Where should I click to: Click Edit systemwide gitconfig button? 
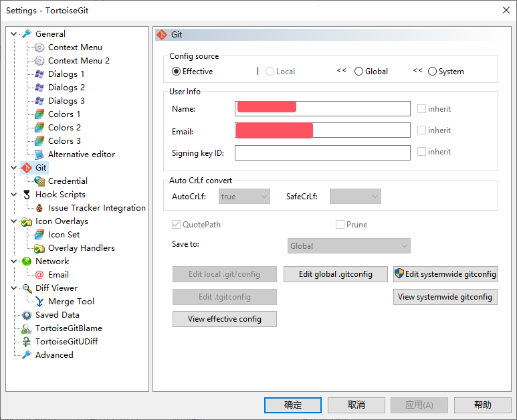445,274
